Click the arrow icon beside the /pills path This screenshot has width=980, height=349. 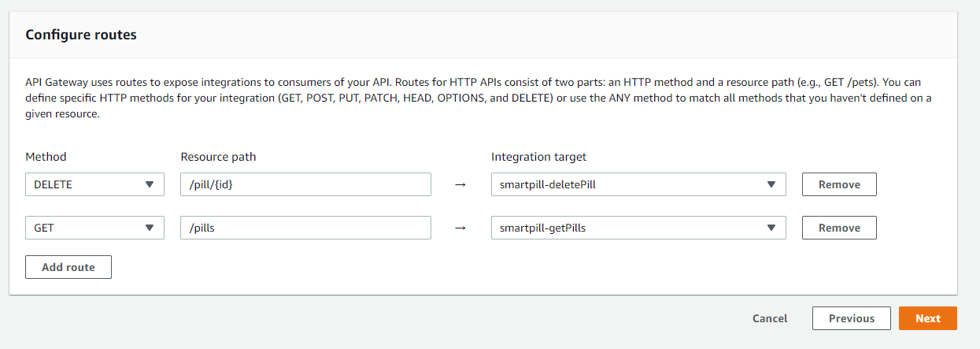coord(461,228)
